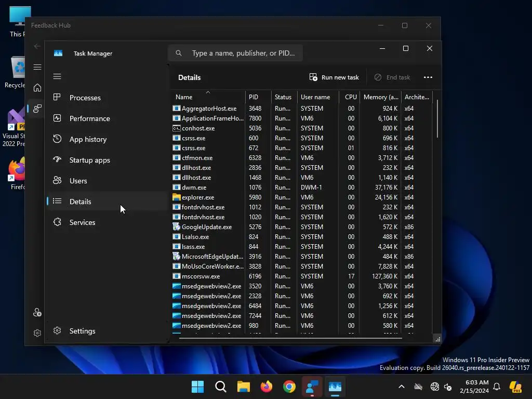
Task: Select Services in the sidebar
Action: tap(107, 222)
